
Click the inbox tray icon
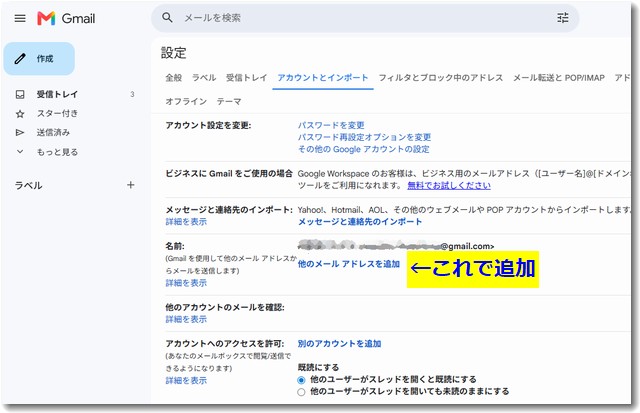pos(20,94)
